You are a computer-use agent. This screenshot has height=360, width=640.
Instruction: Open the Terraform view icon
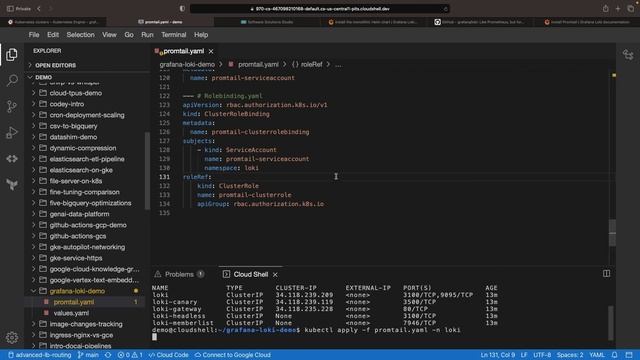(12, 184)
